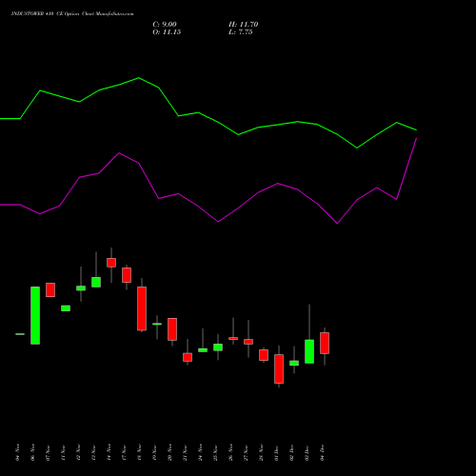Select the 02 Dec date label
The height and width of the screenshot is (476, 476).
[x=291, y=452]
